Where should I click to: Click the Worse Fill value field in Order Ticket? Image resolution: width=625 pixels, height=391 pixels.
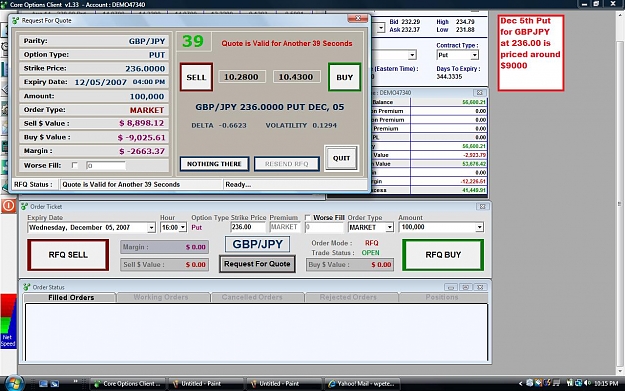pyautogui.click(x=324, y=227)
